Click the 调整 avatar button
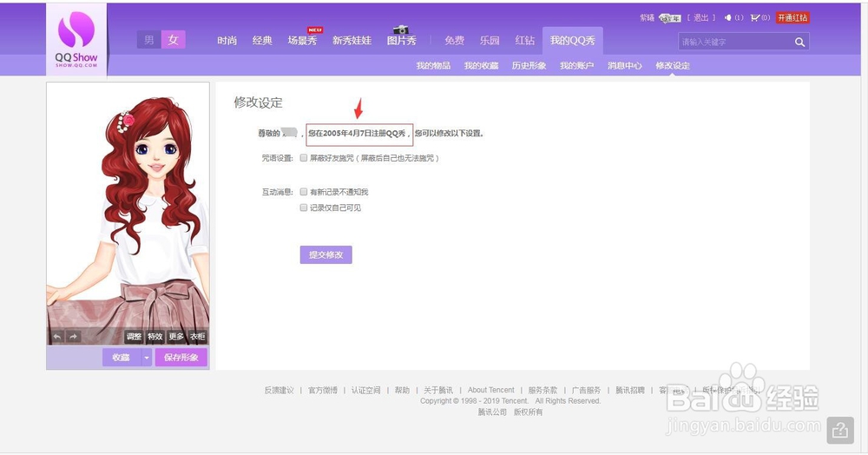The width and height of the screenshot is (868, 455). click(134, 337)
